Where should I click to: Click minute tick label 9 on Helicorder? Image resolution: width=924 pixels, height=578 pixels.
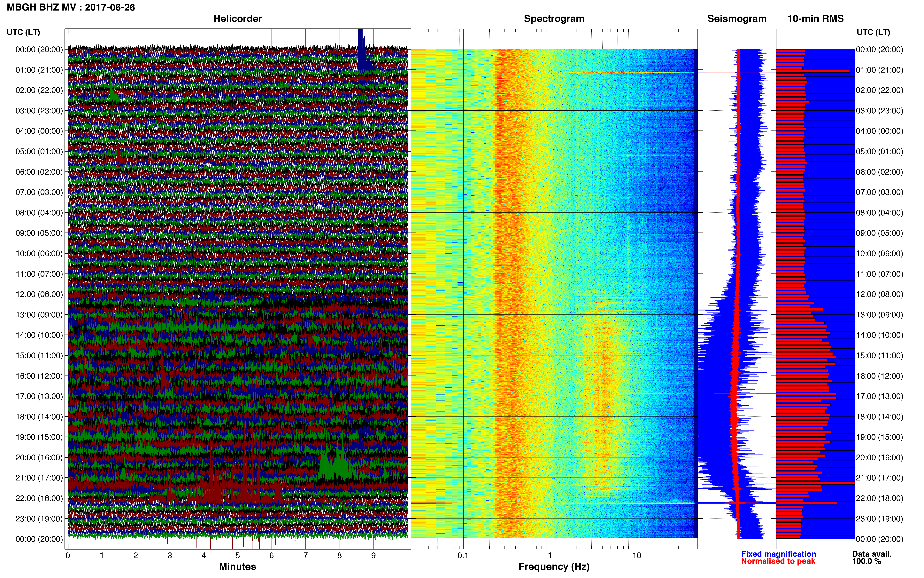click(373, 556)
